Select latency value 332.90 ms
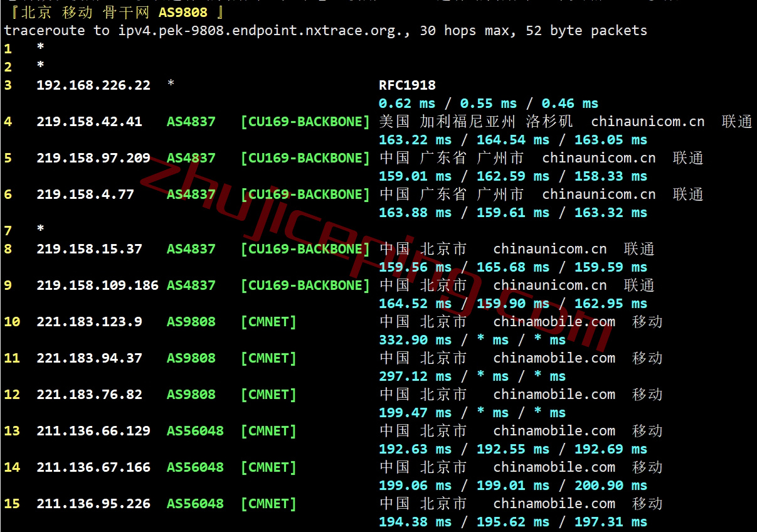 tap(415, 340)
